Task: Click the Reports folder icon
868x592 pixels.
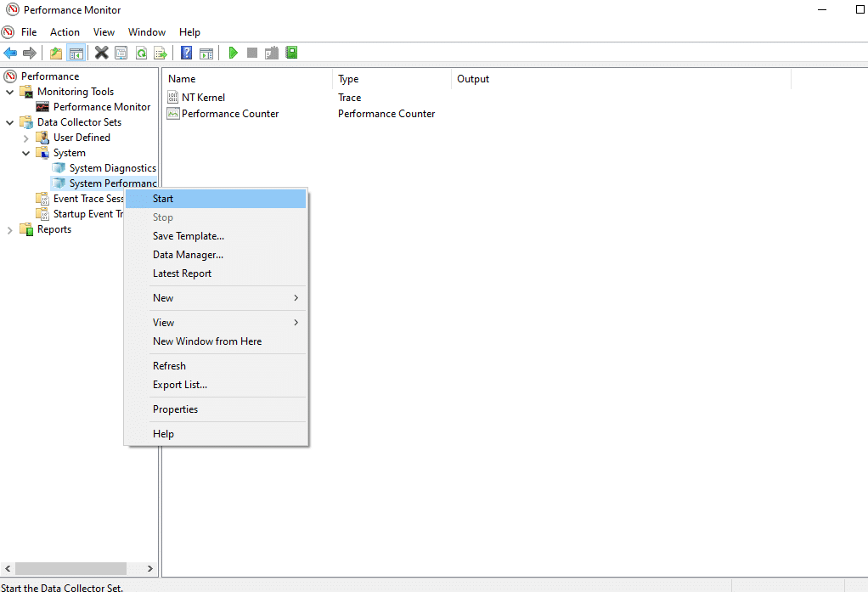Action: point(26,229)
